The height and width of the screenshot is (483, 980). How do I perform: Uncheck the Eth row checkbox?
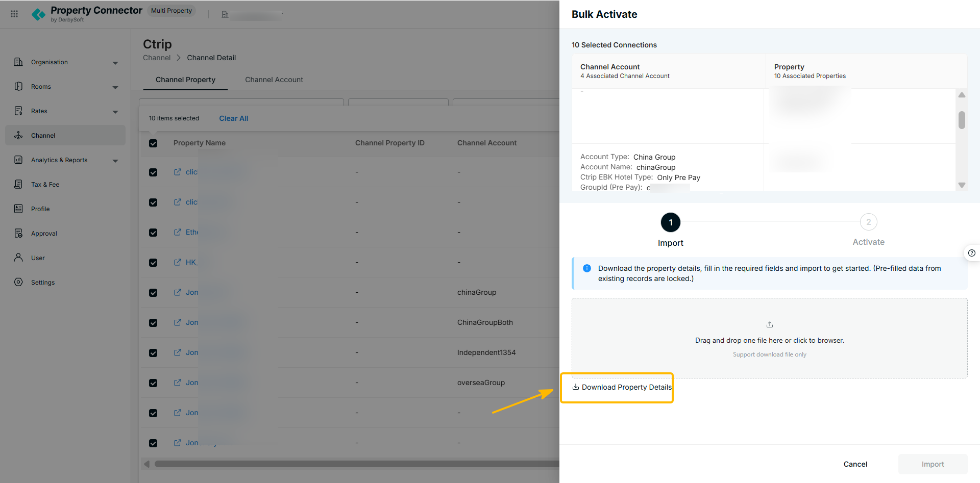153,233
